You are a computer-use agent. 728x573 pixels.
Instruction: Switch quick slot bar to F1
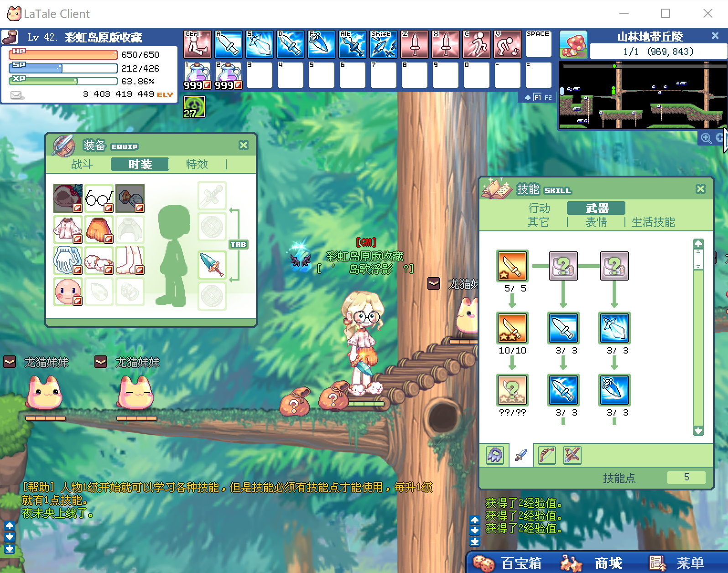(537, 98)
